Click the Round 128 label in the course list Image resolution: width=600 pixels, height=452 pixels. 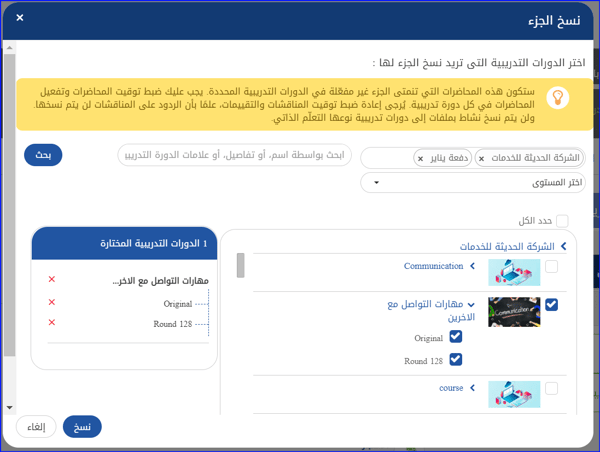tap(424, 361)
